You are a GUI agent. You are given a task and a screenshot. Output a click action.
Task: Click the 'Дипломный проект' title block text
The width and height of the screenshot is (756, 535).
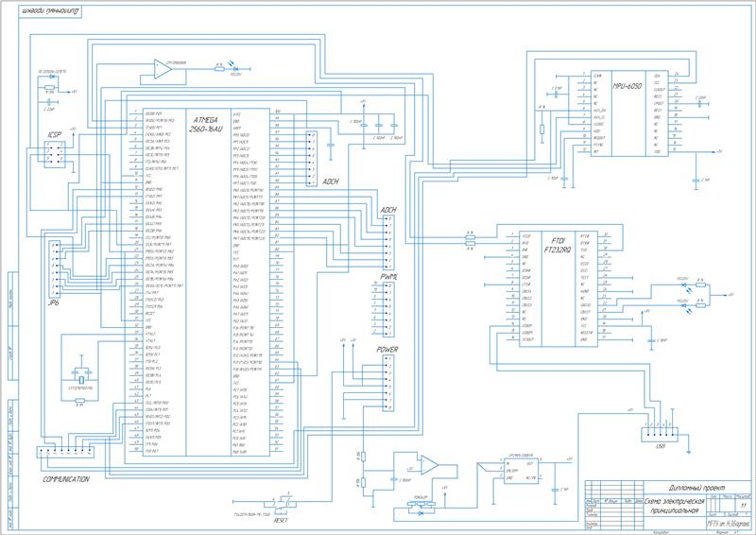(696, 488)
